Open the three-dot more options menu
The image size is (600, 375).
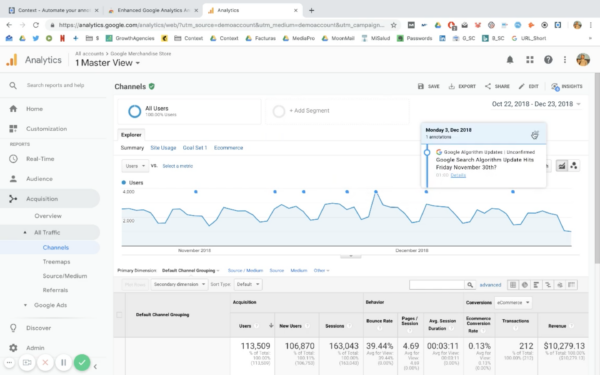(565, 60)
